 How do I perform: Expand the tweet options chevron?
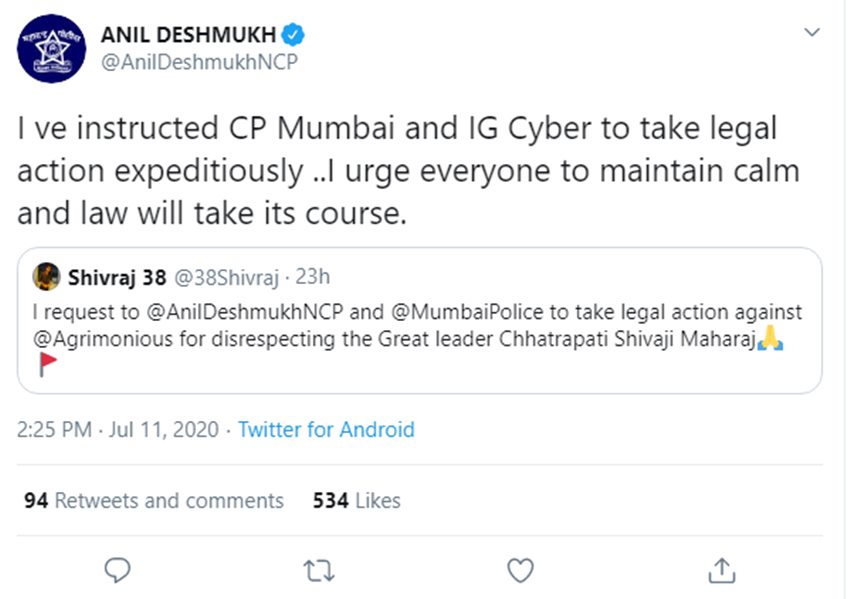812,34
